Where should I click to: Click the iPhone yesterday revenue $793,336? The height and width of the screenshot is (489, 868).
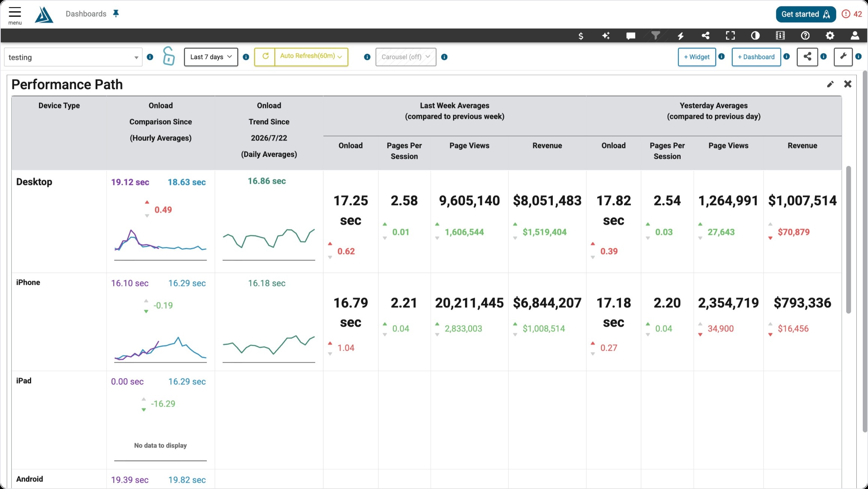(x=802, y=303)
